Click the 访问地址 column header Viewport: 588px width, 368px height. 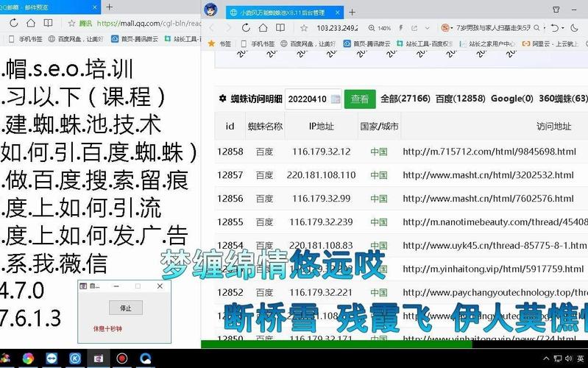pos(553,127)
